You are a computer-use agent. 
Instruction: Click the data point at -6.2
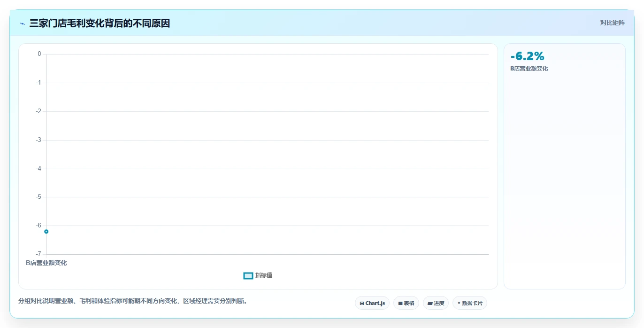46,231
